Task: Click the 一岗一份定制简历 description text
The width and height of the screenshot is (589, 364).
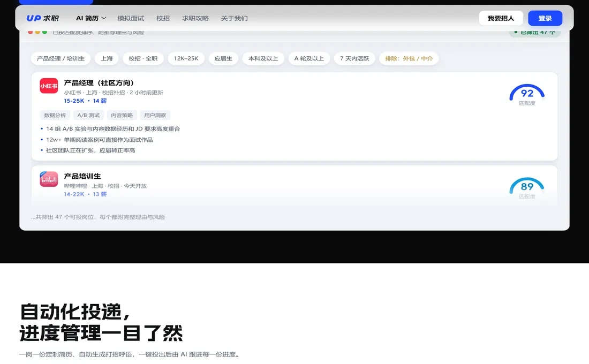Action: tap(130, 354)
